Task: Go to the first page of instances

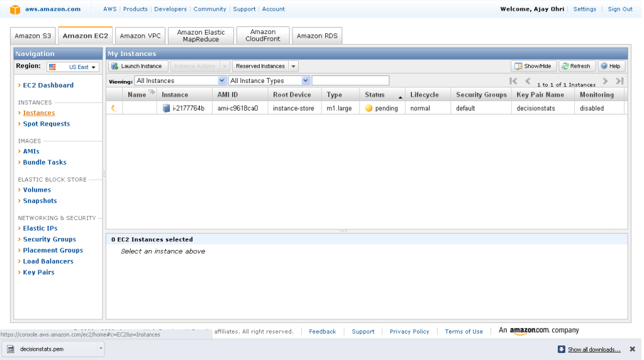Action: click(513, 81)
